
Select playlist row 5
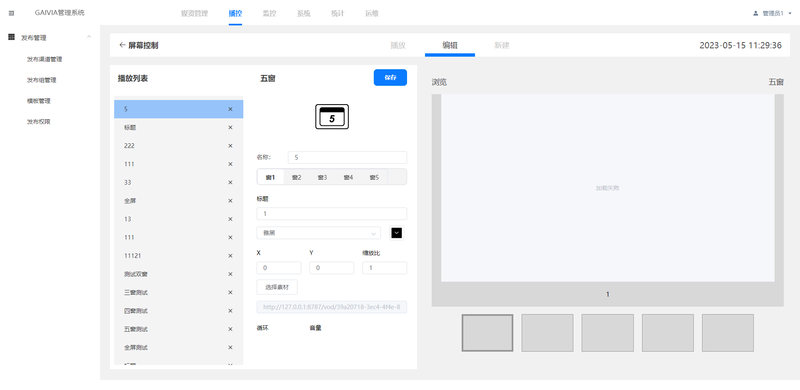pyautogui.click(x=179, y=109)
